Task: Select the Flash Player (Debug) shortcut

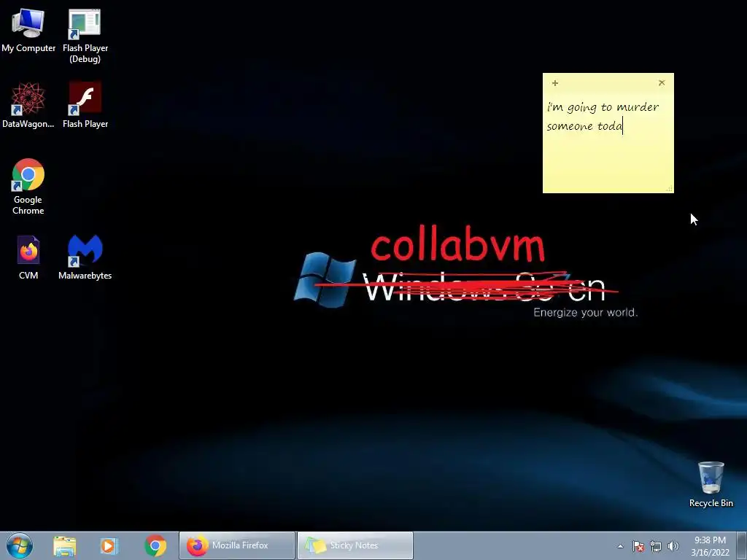Action: tap(85, 36)
